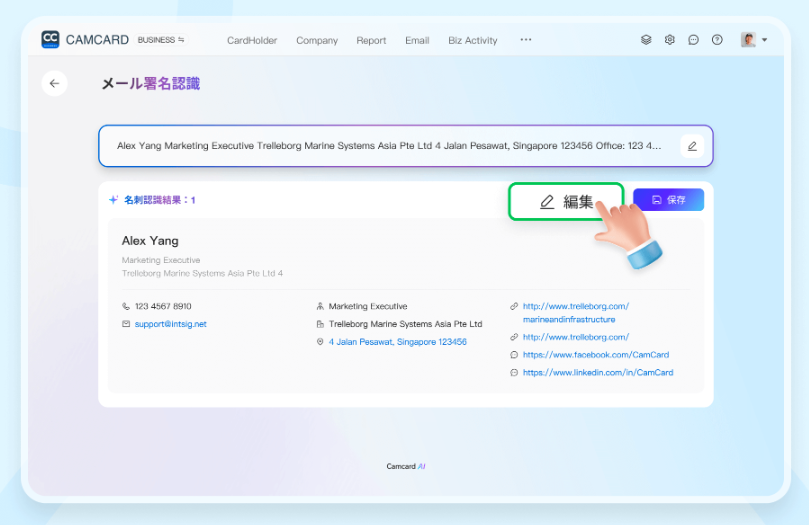This screenshot has height=525, width=809.
Task: Click phone number 123 4567 8910
Action: 163,306
